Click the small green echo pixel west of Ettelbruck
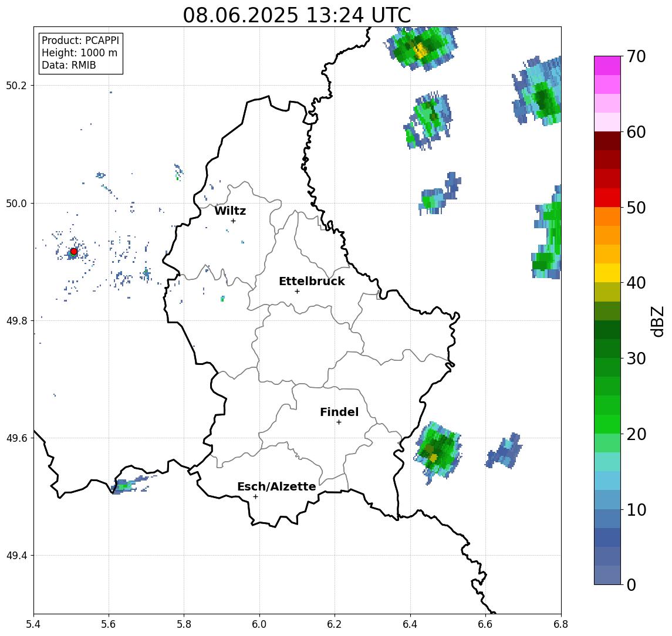Image resolution: width=672 pixels, height=636 pixels. coord(222,299)
